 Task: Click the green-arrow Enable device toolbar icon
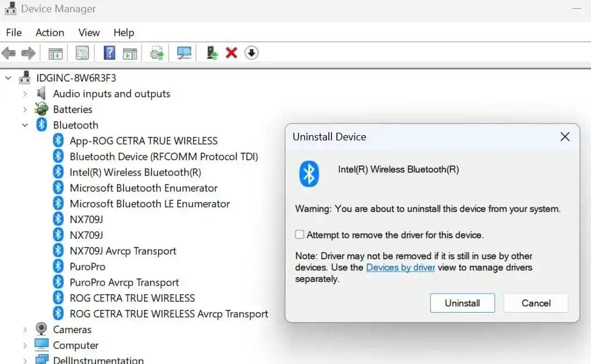coord(213,54)
